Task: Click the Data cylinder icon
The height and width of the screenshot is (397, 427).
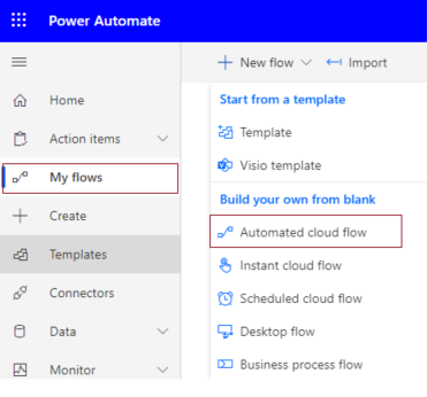Action: (x=20, y=331)
